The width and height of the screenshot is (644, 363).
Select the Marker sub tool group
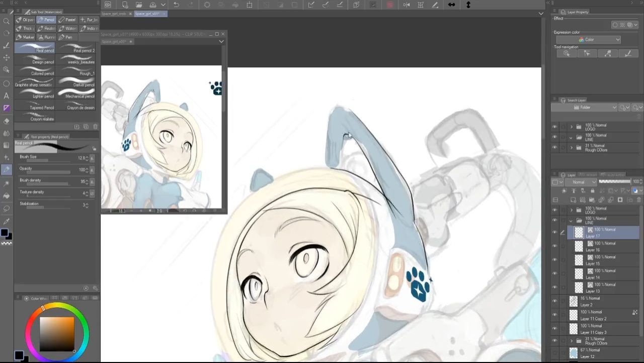[26, 37]
